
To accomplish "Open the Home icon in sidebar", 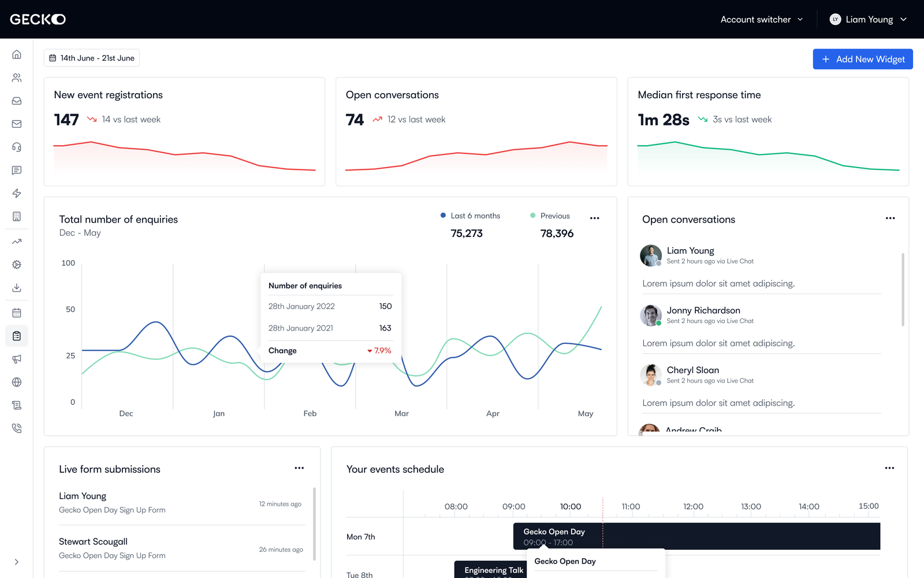I will (x=17, y=54).
